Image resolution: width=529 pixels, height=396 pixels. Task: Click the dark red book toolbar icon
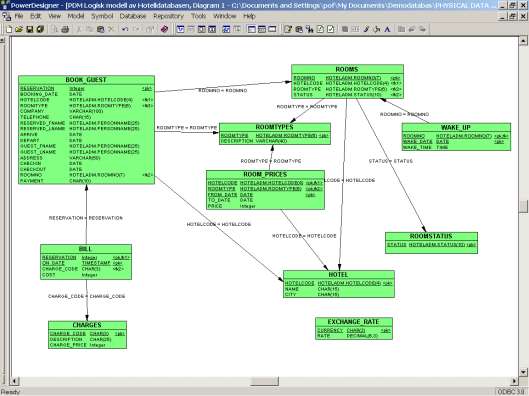click(x=164, y=29)
